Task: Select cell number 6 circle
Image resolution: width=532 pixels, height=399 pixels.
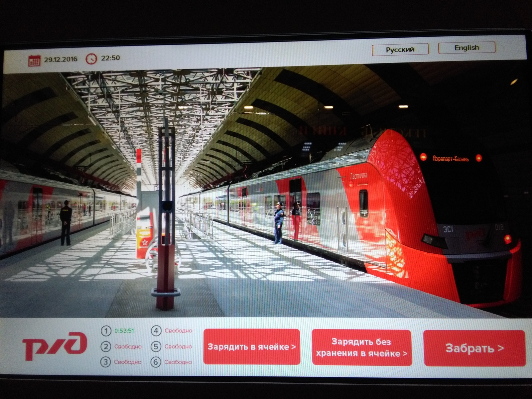Action: click(156, 362)
